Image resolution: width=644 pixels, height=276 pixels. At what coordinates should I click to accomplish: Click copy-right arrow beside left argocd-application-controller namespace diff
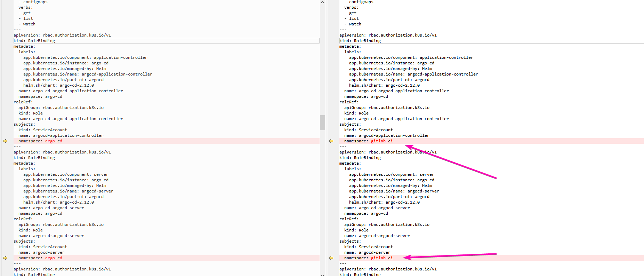pos(5,141)
